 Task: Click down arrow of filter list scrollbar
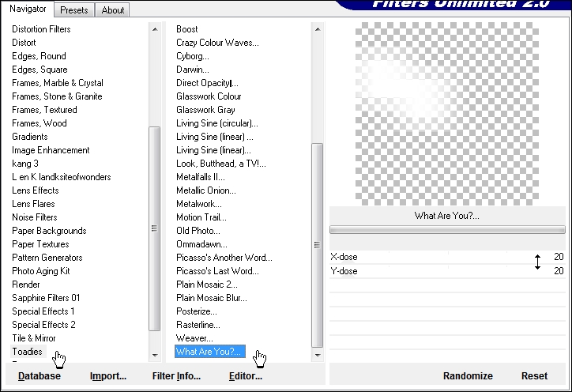[x=318, y=355]
